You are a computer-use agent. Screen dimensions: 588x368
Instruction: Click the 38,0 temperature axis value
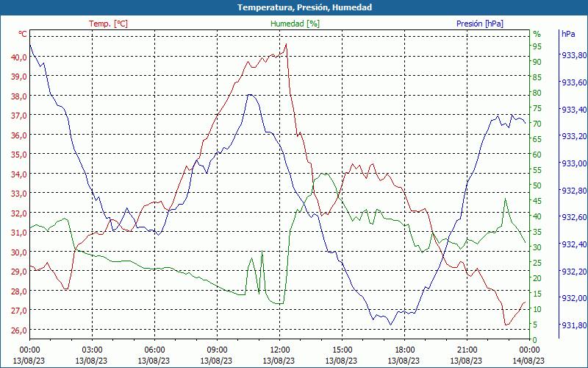tap(19, 96)
